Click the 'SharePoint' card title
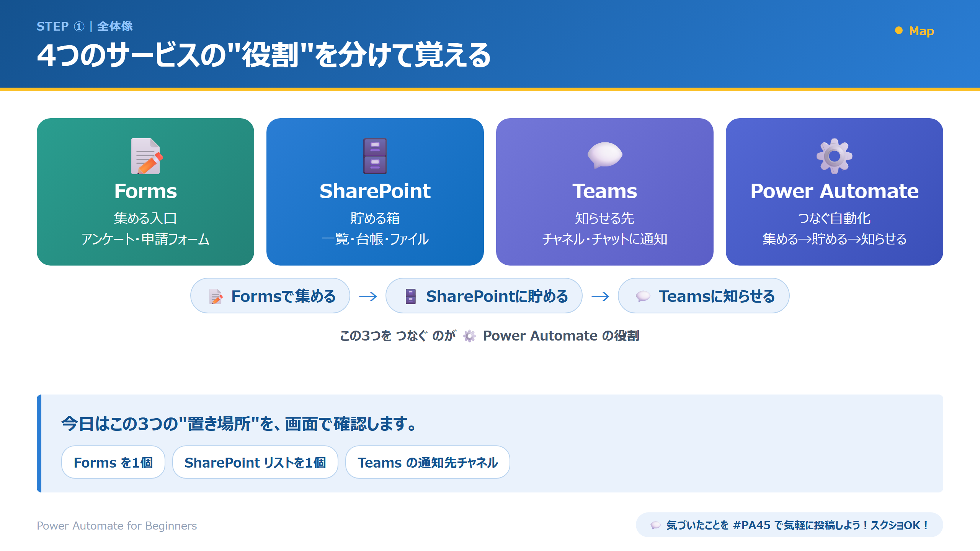The width and height of the screenshot is (980, 551). point(375,191)
